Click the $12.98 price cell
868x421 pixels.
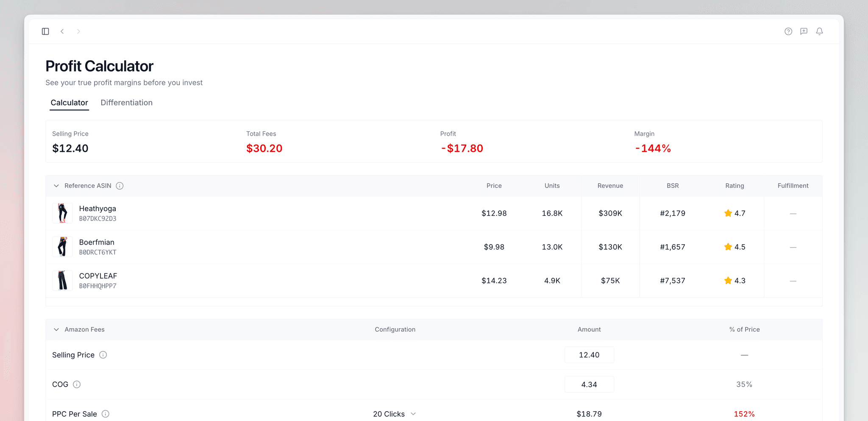coord(494,213)
